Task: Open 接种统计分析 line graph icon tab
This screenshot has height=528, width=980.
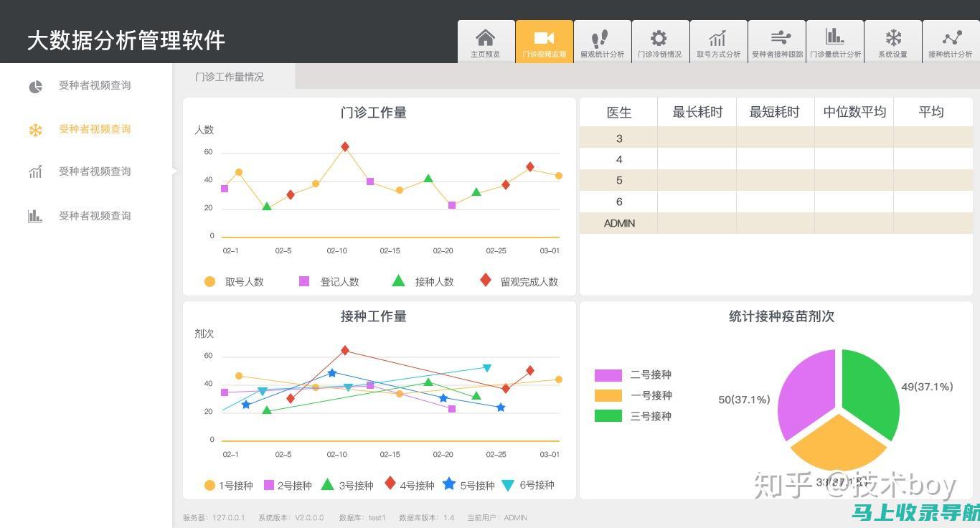Action: coord(951,42)
